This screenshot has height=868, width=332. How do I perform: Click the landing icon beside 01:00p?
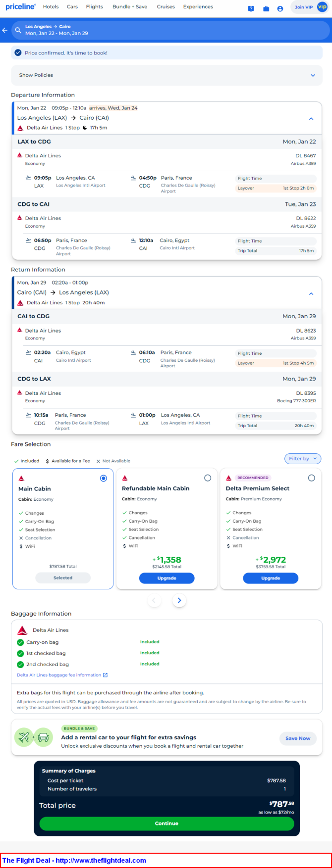(x=133, y=415)
